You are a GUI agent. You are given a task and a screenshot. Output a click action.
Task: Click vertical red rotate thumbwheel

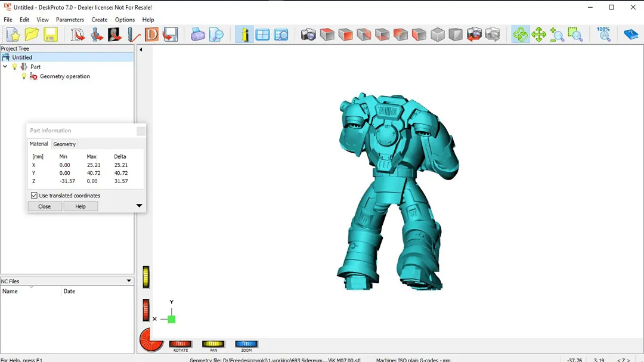[146, 310]
